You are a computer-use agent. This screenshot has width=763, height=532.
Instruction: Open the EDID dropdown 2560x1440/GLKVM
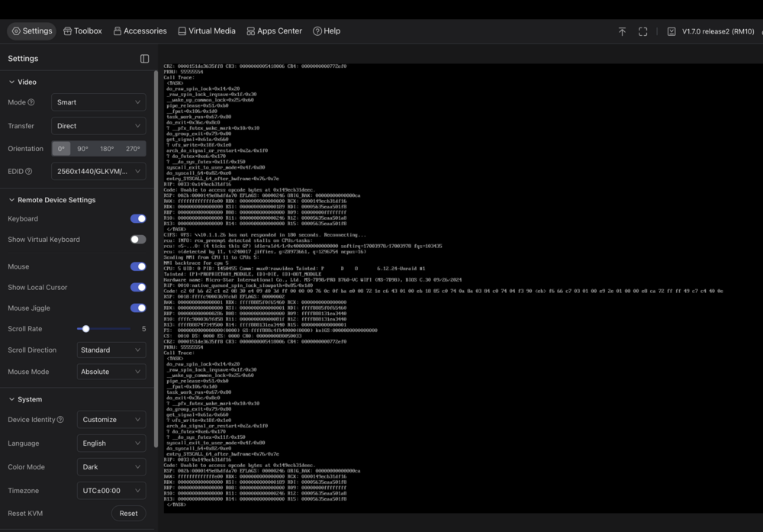(98, 171)
